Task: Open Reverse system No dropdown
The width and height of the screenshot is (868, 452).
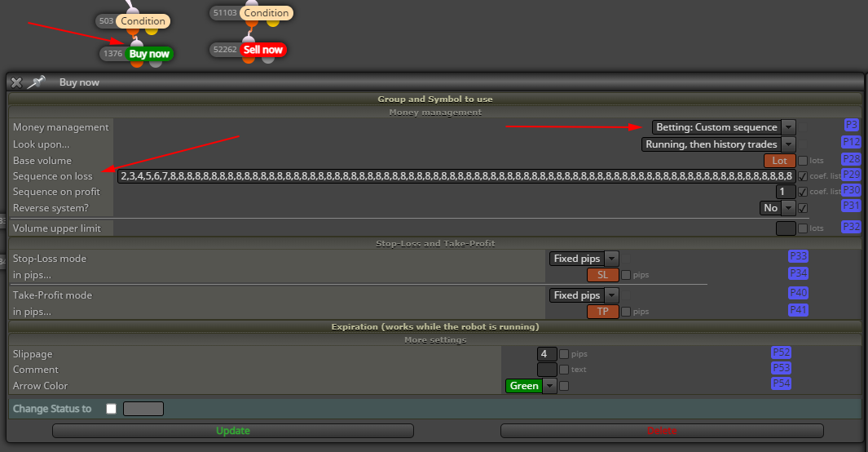Action: [x=778, y=208]
